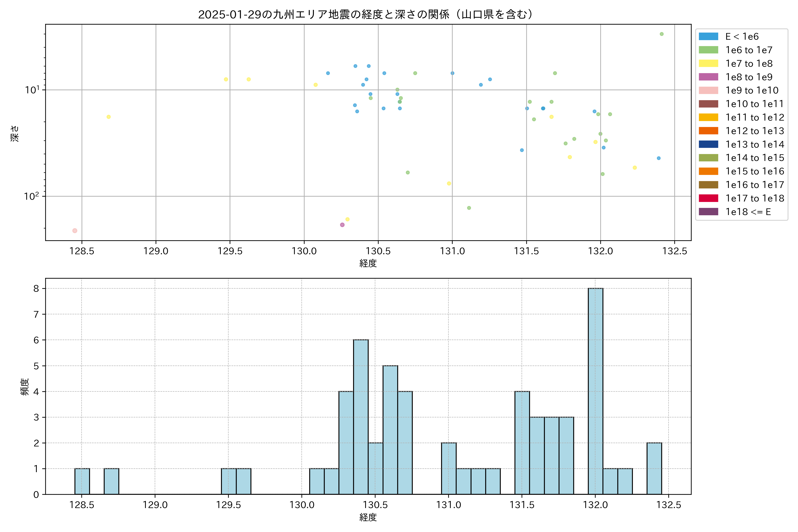Click the '頻度' y-axis label on histogram
This screenshot has width=798, height=532.
25,387
